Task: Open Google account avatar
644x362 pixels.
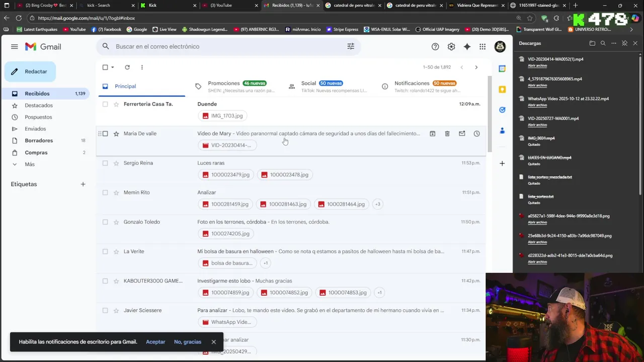Action: tap(500, 47)
